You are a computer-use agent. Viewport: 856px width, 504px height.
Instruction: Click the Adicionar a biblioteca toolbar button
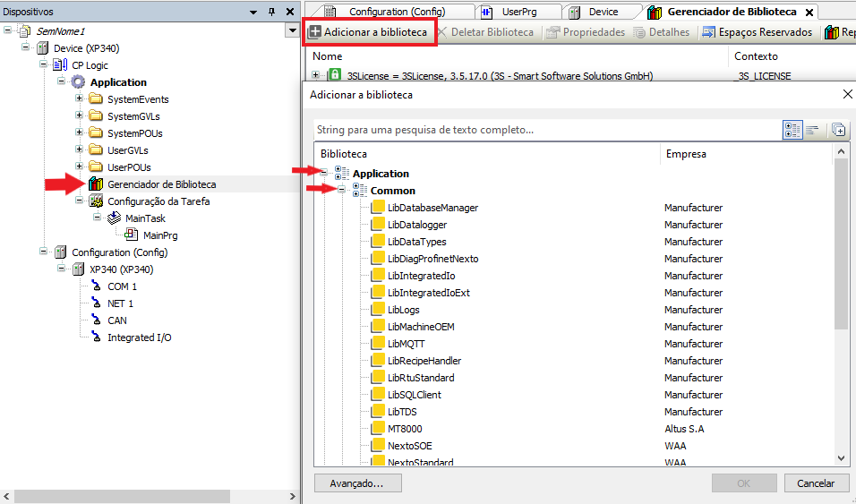tap(368, 32)
